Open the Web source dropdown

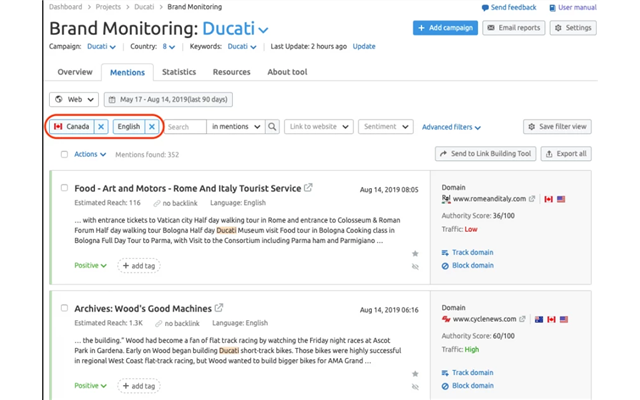pos(74,100)
